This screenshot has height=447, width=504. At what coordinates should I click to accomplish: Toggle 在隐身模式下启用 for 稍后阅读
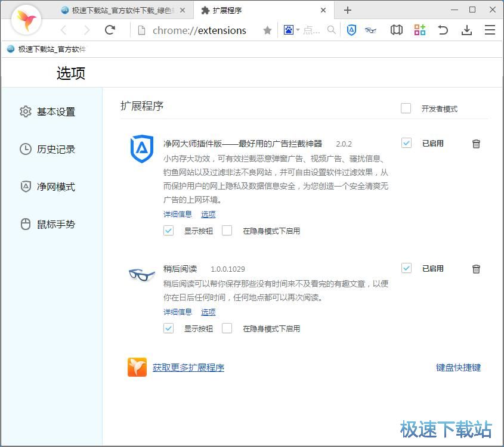coord(227,328)
